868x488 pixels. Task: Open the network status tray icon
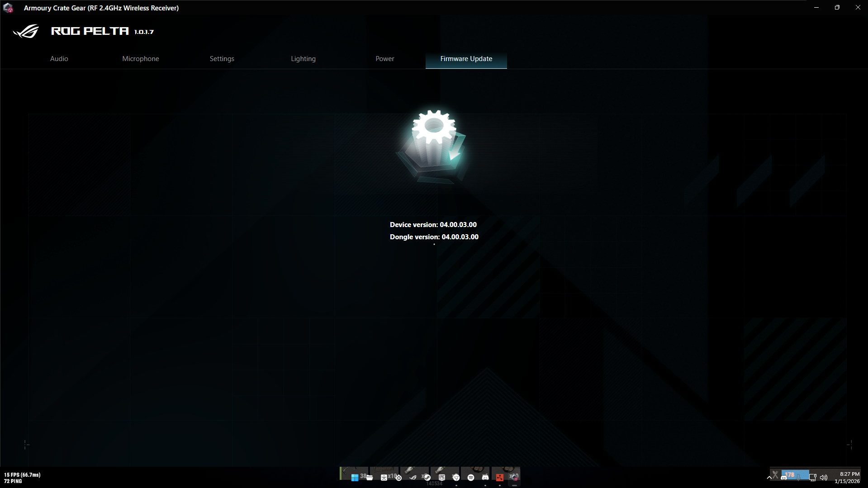coord(813,478)
